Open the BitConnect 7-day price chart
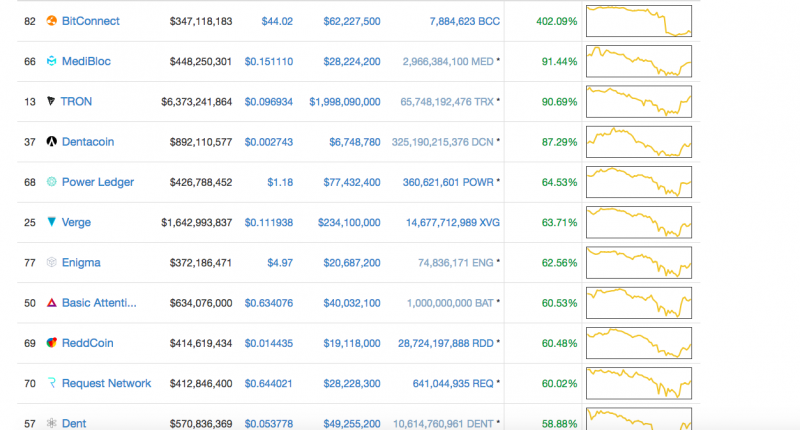Viewport: 800px width, 430px height. [x=639, y=21]
